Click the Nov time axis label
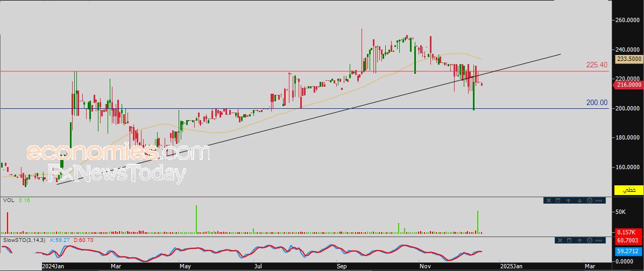644x271 pixels. tap(425, 267)
